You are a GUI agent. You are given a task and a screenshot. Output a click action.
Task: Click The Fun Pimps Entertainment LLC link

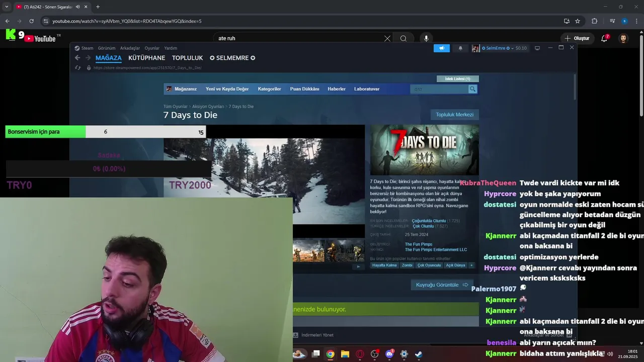[436, 249]
